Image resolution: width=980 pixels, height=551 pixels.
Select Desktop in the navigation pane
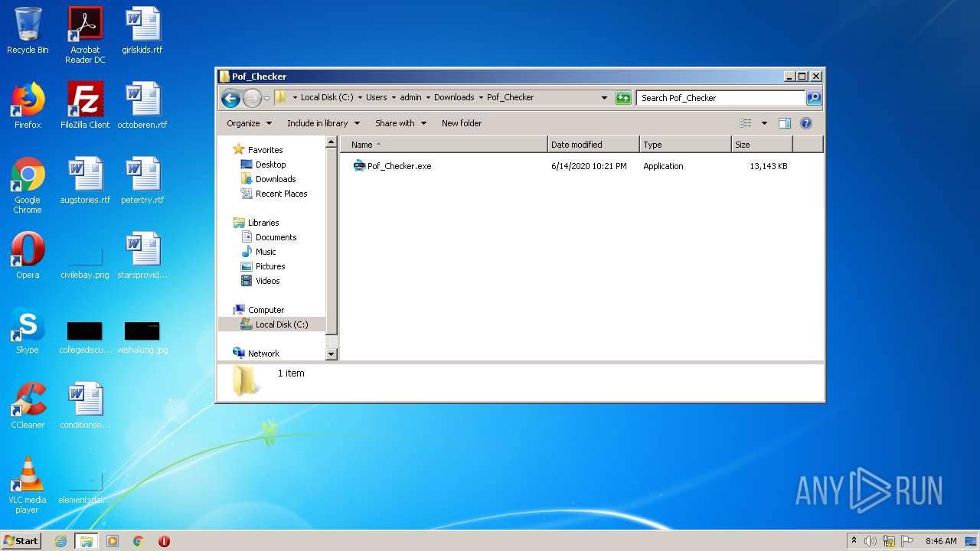(270, 165)
